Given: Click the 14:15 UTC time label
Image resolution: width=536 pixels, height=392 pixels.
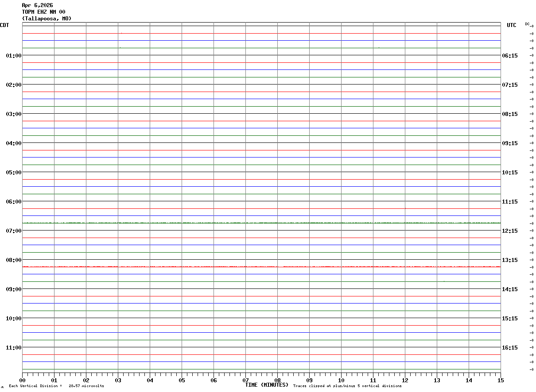Looking at the screenshot, I should [x=509, y=289].
